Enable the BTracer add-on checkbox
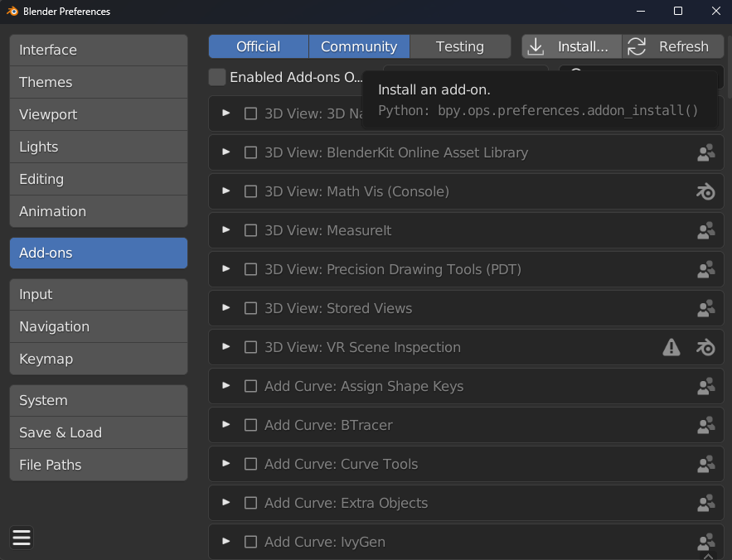This screenshot has width=732, height=560. coord(250,425)
